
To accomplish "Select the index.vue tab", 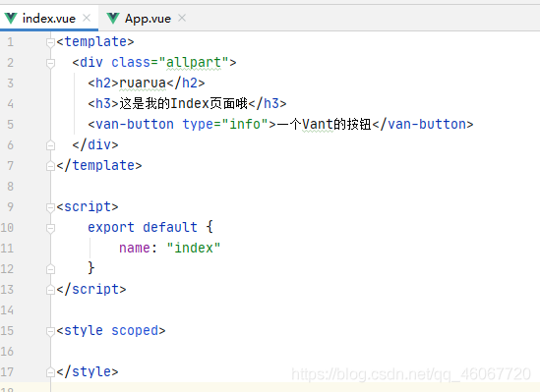I will [49, 19].
